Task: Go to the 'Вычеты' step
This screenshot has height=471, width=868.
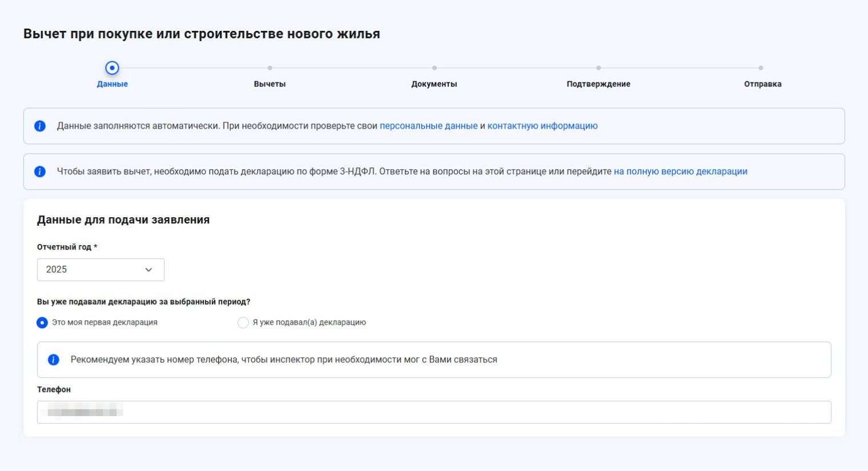Action: [x=270, y=84]
